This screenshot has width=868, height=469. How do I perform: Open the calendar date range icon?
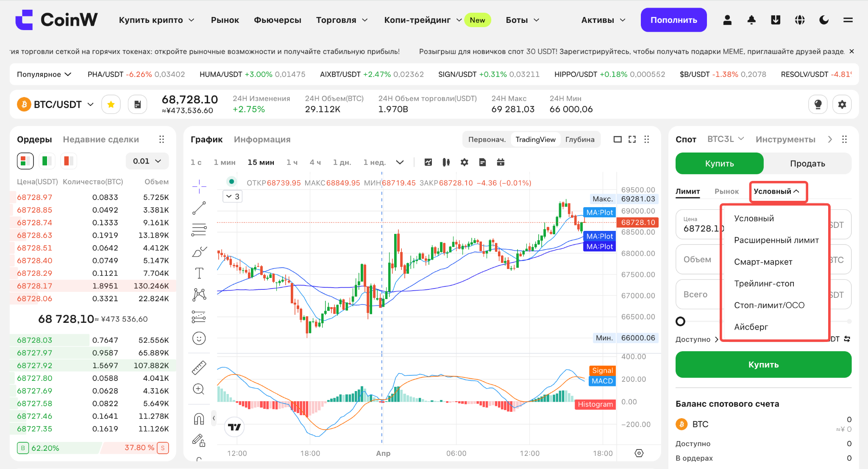tap(501, 162)
